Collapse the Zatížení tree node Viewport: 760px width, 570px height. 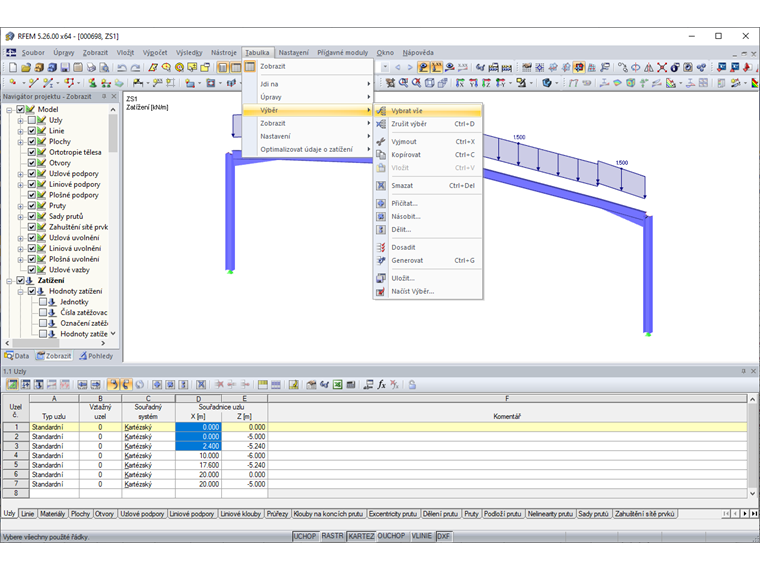(x=9, y=281)
